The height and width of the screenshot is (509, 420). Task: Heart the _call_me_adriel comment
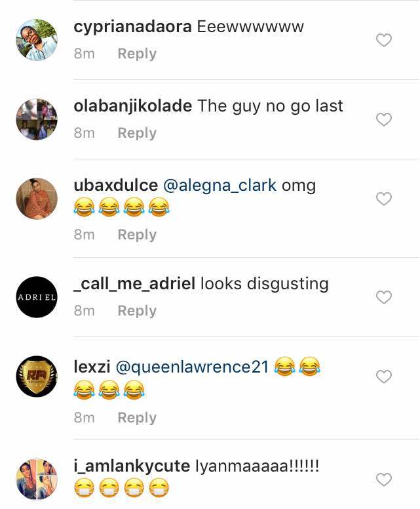[384, 297]
